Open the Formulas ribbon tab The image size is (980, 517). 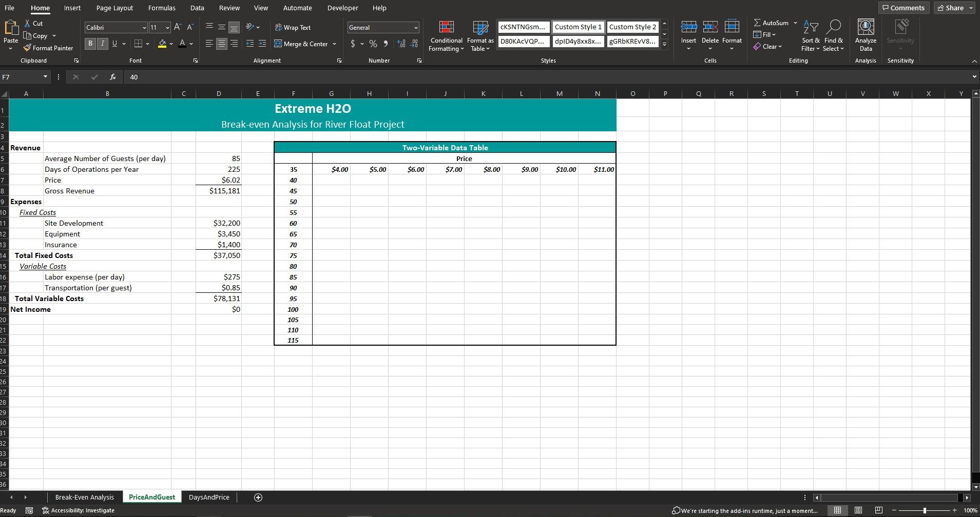162,8
